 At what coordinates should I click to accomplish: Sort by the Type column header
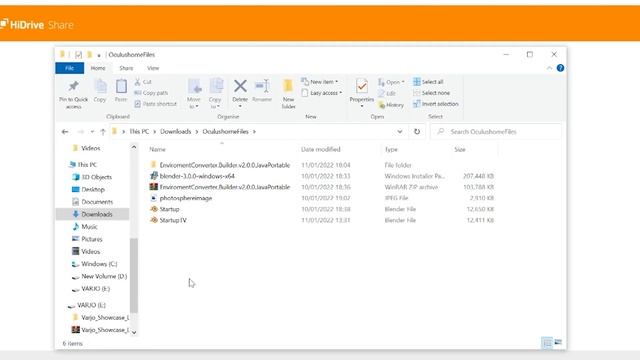click(x=391, y=149)
